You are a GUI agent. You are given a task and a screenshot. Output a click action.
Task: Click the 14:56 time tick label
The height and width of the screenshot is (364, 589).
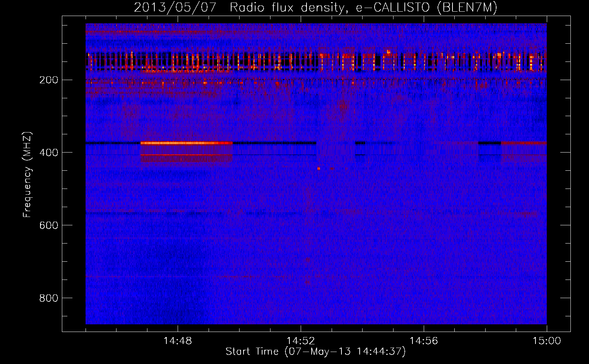(424, 341)
